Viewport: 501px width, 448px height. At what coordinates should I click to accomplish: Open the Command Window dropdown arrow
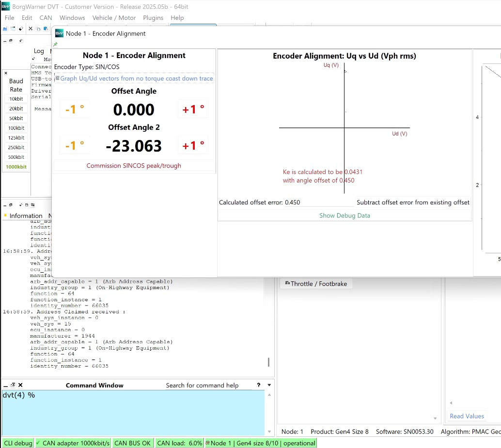pos(269,385)
